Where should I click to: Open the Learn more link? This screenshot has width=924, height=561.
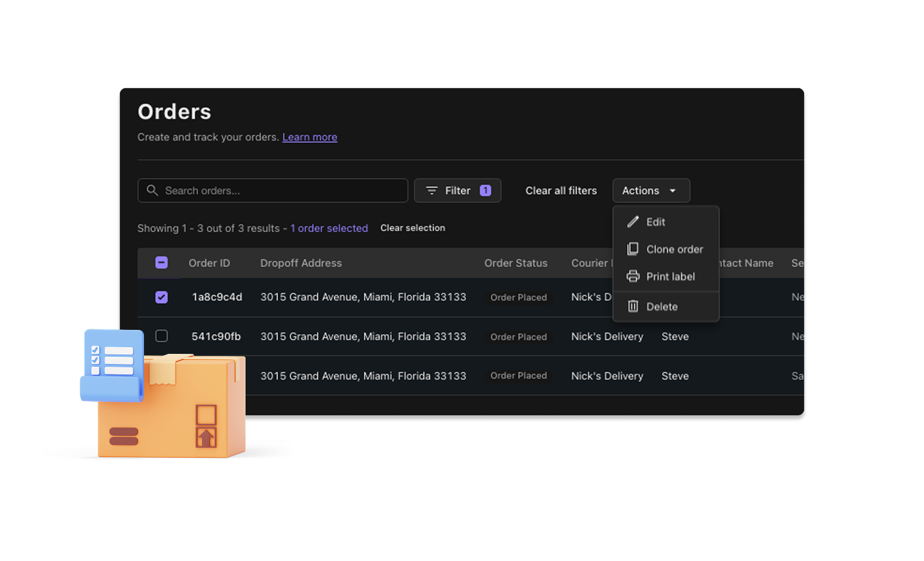pos(310,137)
